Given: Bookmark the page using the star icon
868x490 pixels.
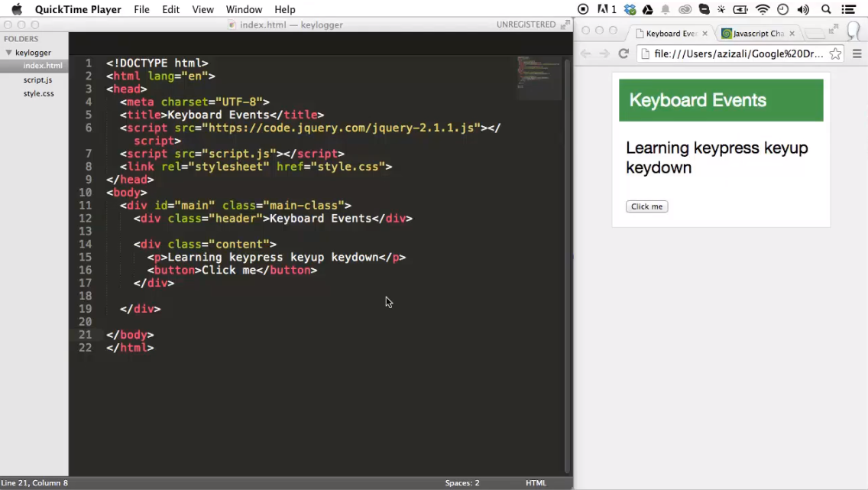Looking at the screenshot, I should point(836,54).
